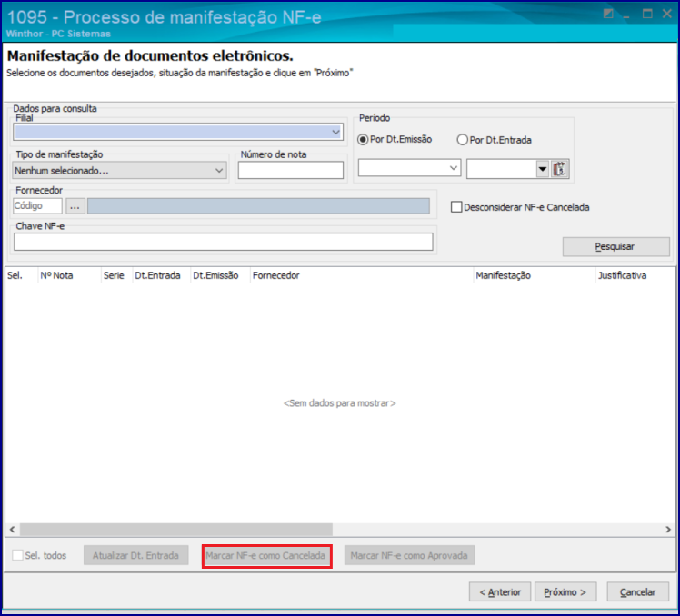Open supplier lookup ellipsis button

coord(75,206)
